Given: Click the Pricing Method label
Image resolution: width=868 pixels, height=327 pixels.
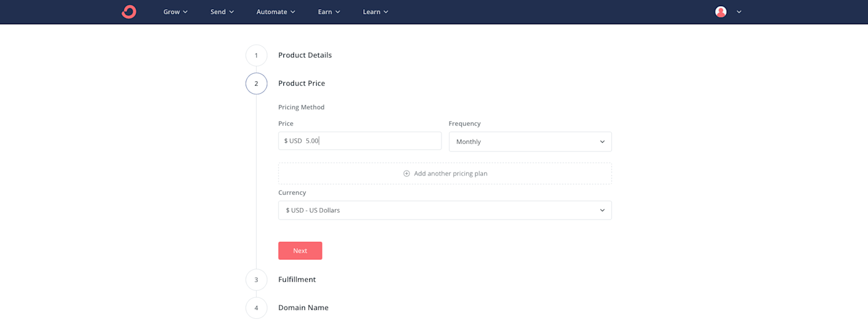Looking at the screenshot, I should pyautogui.click(x=301, y=107).
